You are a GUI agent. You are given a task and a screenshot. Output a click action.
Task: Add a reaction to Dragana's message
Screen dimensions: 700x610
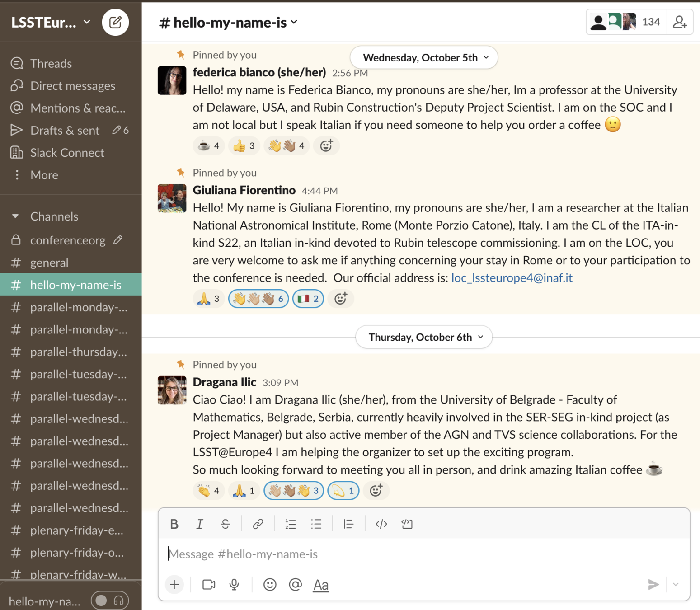click(x=376, y=490)
